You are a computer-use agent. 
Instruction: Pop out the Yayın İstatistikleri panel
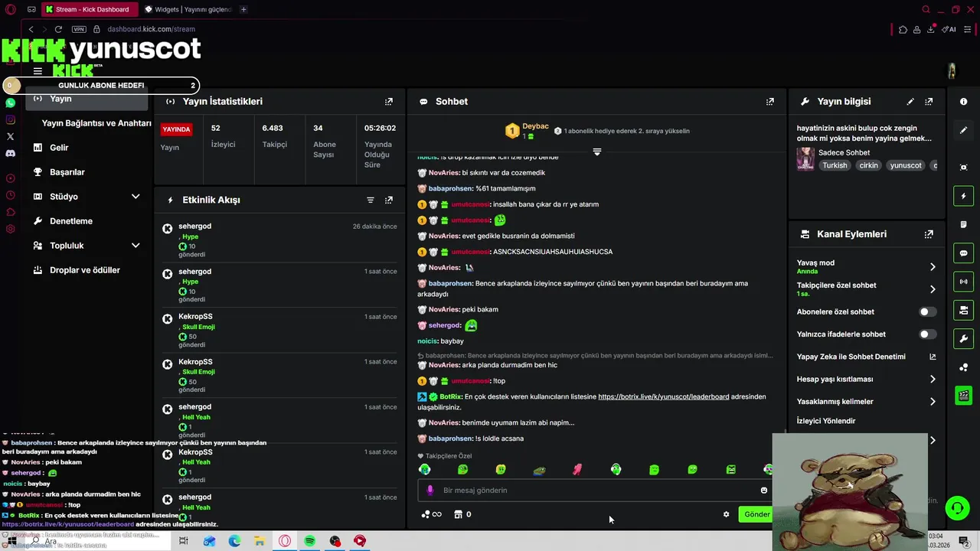(x=389, y=101)
